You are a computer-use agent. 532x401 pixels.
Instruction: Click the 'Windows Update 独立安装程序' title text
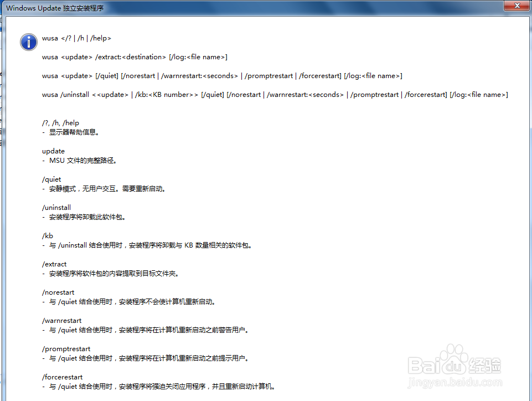coord(55,8)
